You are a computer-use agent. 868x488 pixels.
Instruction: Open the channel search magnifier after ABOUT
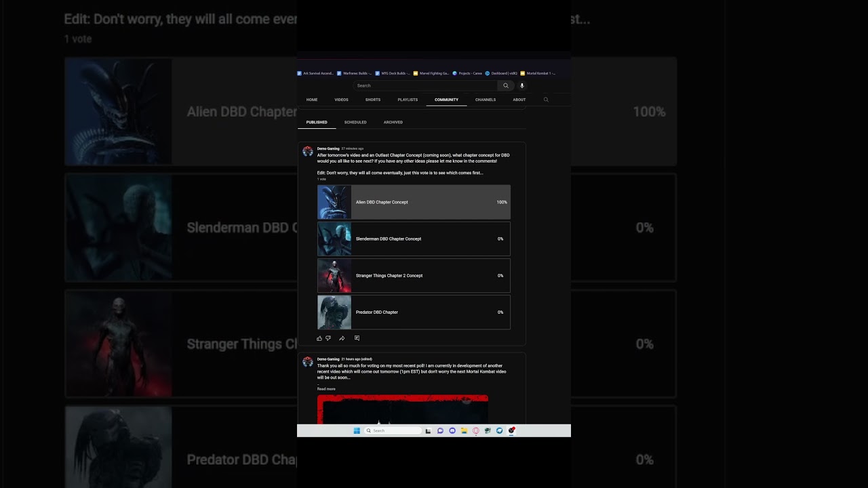[x=546, y=100]
